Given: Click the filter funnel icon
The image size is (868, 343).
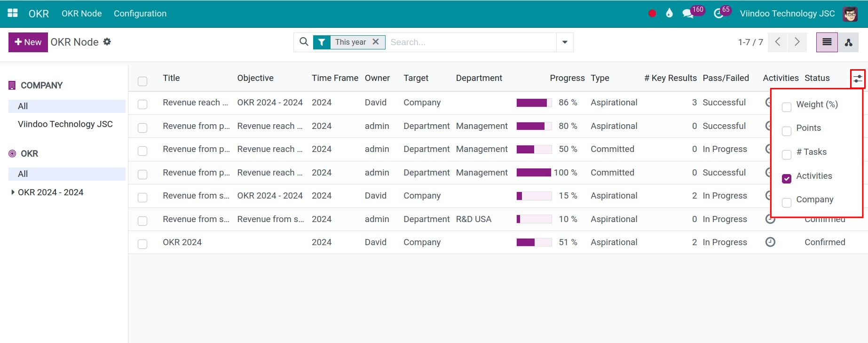Looking at the screenshot, I should coord(322,42).
